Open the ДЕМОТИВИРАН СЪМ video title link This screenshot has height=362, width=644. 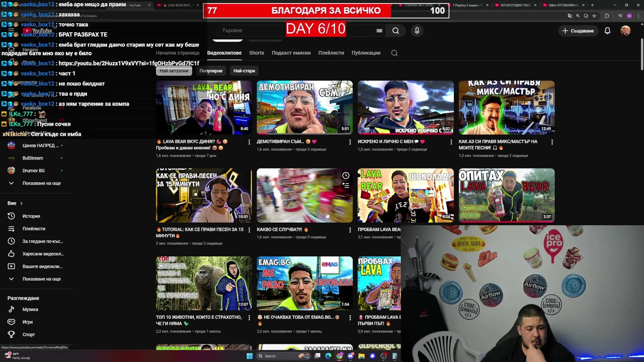287,142
